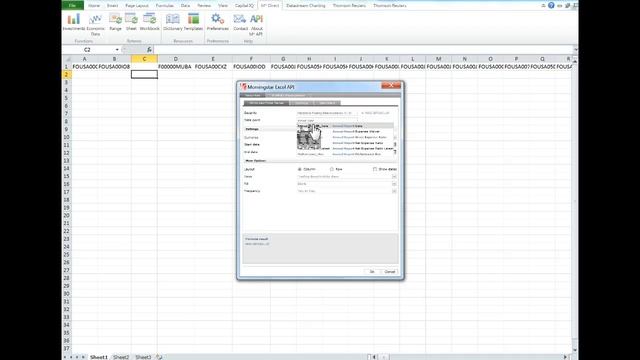Screen dimensions: 640x360
Task: Switch to the Data ribbon tab
Action: (185, 6)
